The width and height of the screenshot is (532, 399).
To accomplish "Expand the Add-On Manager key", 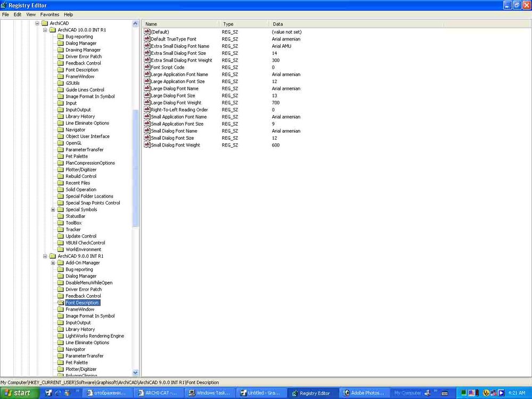I will [53, 263].
